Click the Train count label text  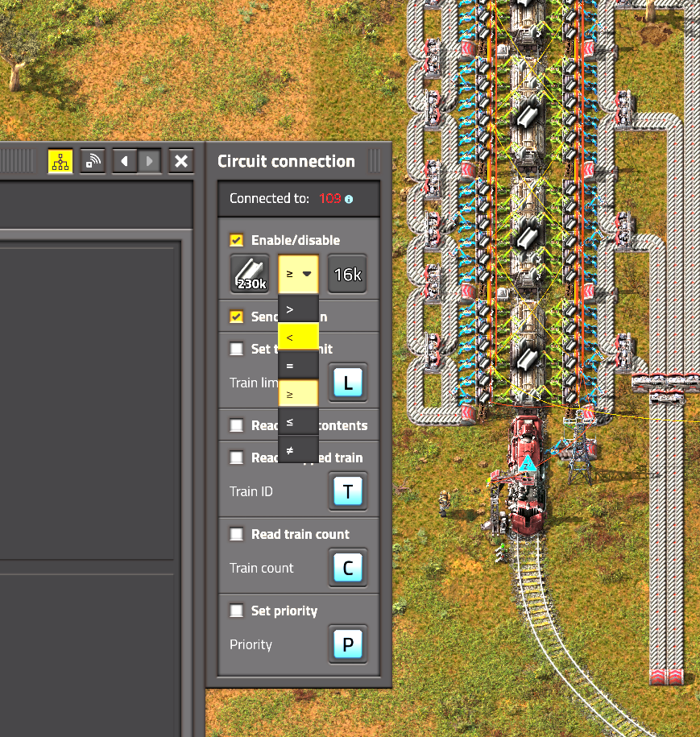[261, 568]
